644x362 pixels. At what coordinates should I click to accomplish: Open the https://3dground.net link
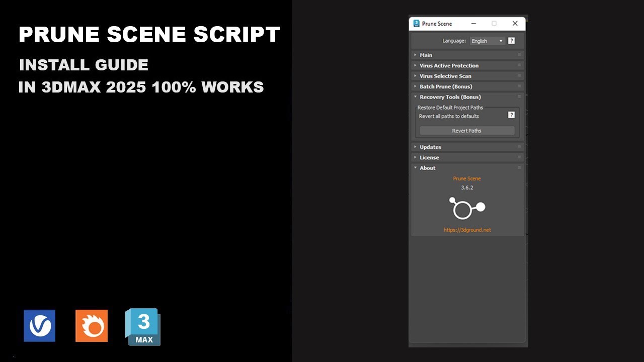[467, 230]
